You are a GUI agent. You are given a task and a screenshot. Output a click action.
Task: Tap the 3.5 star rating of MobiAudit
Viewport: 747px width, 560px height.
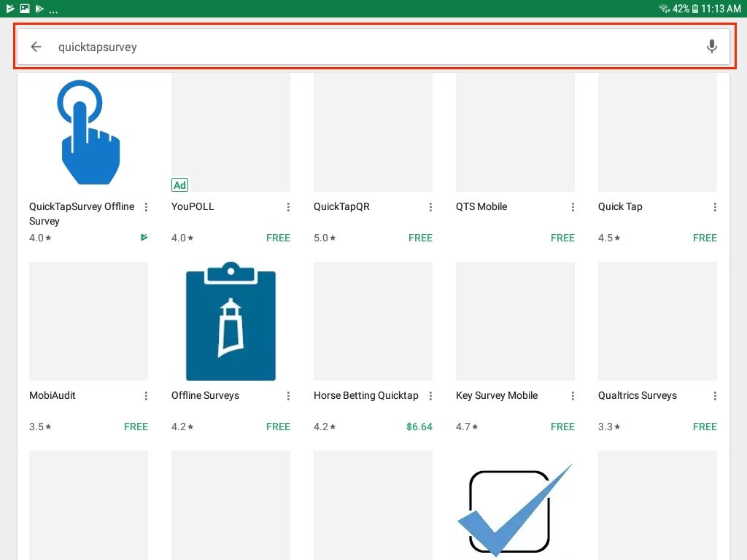(40, 427)
